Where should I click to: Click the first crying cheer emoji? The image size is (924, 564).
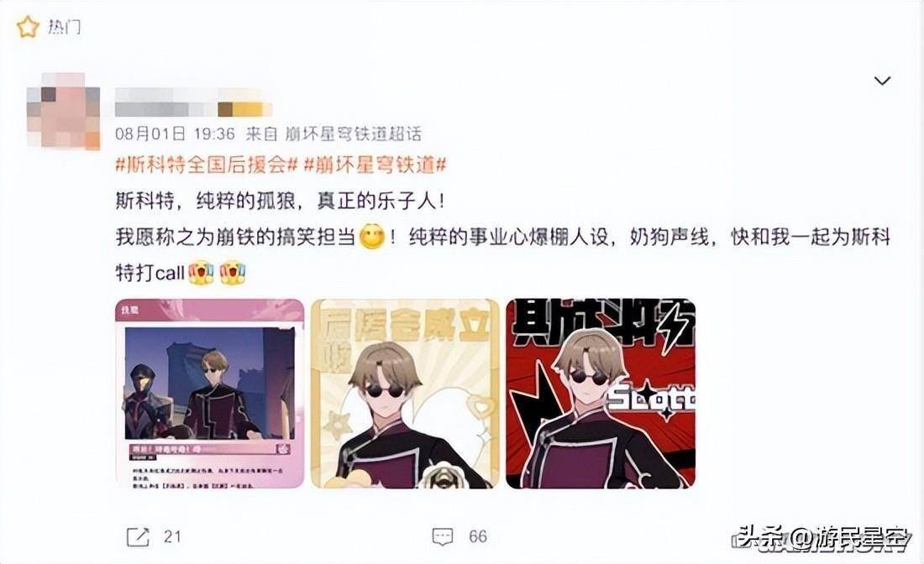[x=201, y=273]
